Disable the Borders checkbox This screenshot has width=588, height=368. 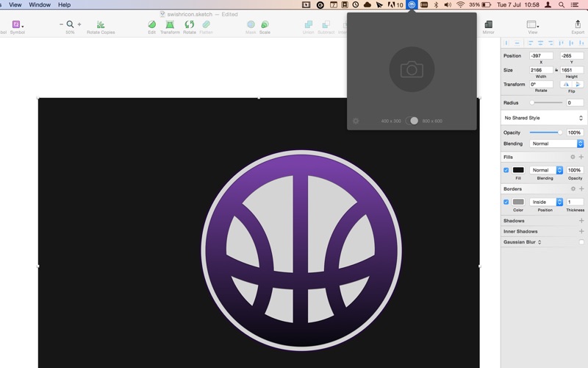[x=506, y=202]
